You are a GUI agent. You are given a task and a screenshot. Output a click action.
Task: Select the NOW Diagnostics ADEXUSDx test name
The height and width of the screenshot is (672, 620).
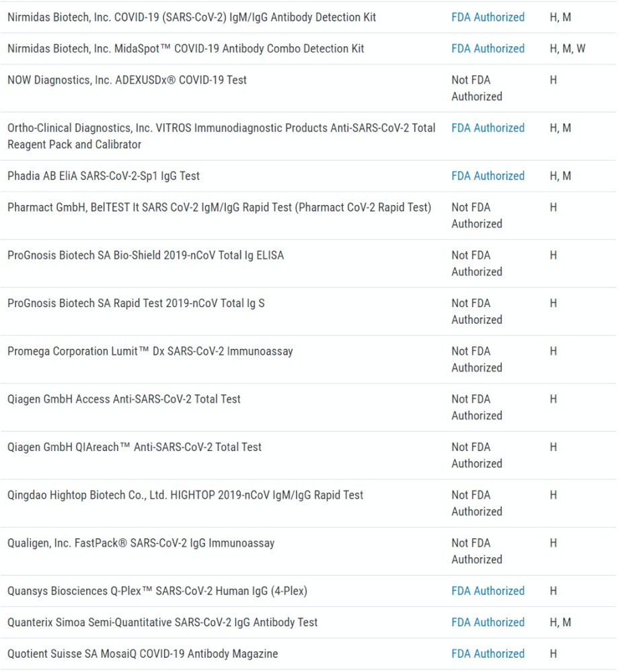click(127, 80)
